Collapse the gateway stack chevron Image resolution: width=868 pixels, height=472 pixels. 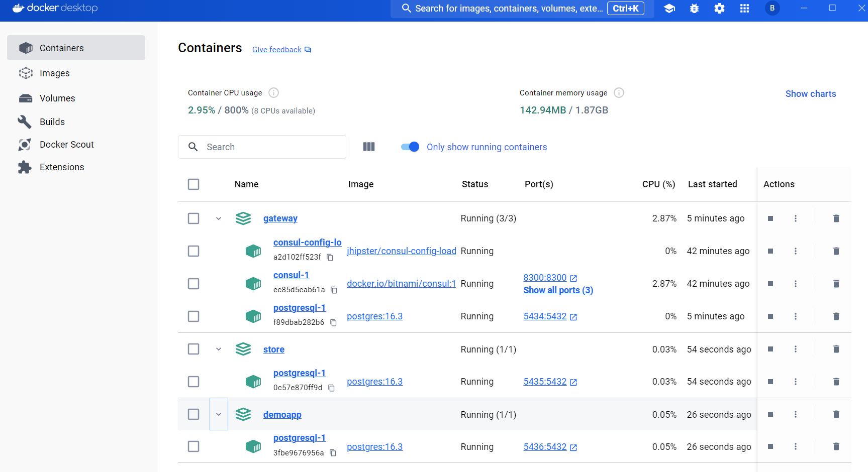click(219, 218)
